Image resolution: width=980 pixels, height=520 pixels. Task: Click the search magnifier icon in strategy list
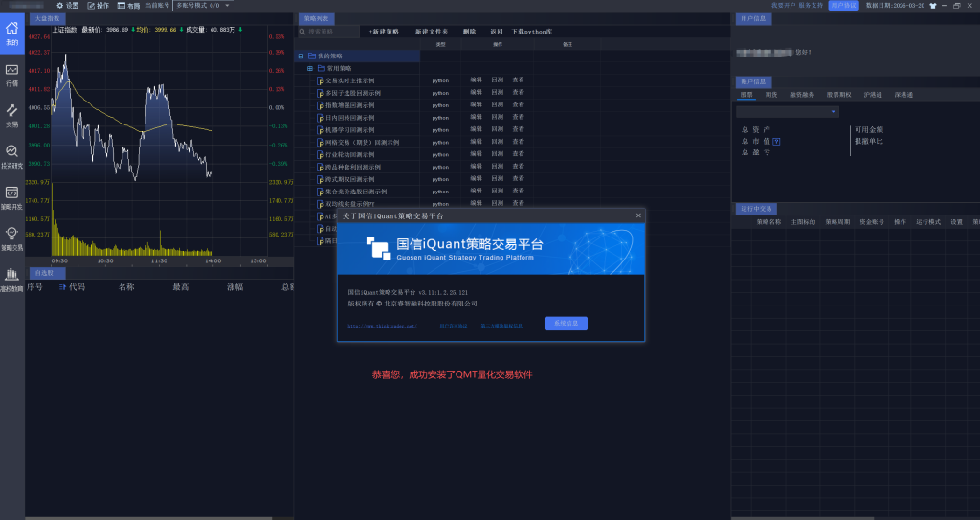coord(302,32)
